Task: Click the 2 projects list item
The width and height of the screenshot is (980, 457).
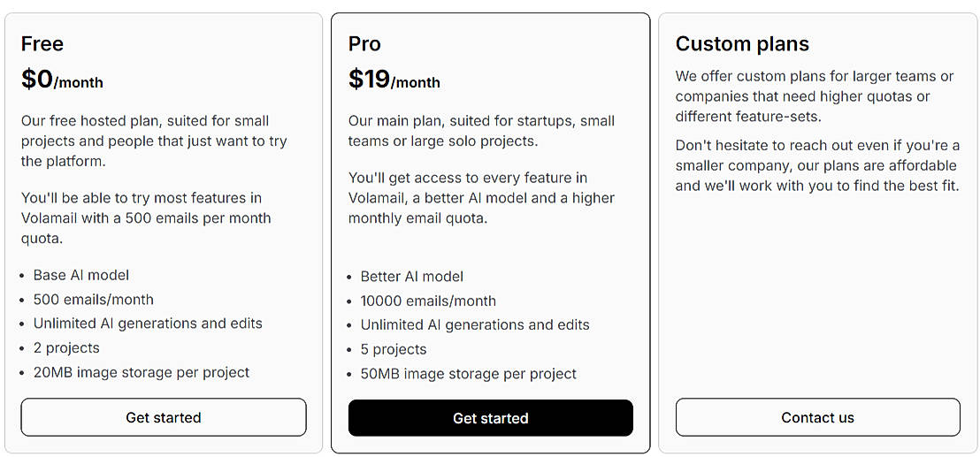Action: (66, 348)
